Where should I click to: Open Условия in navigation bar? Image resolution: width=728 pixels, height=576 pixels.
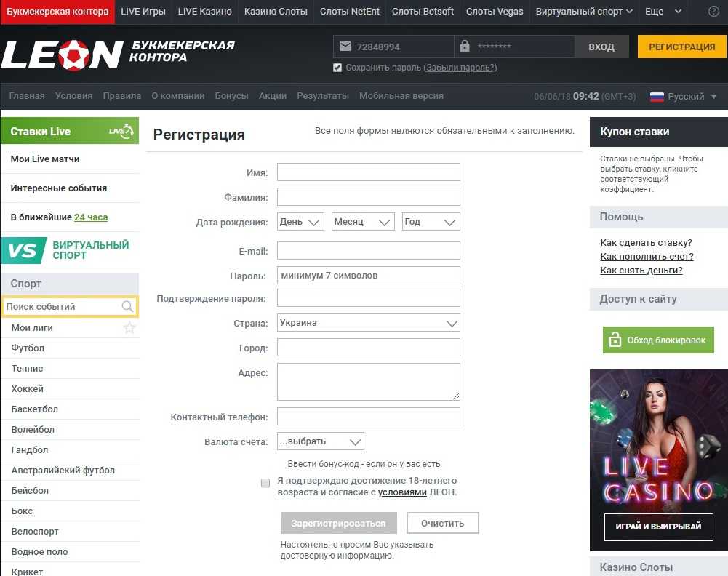[x=74, y=96]
